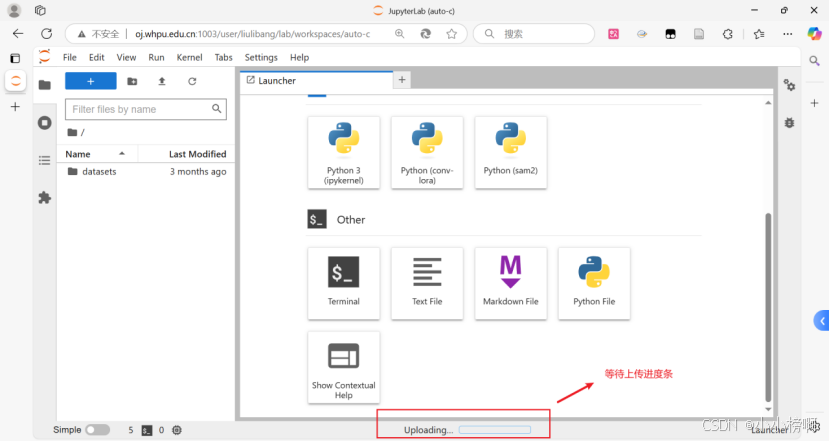This screenshot has height=441, width=830.
Task: Go back in the browser
Action: click(18, 34)
